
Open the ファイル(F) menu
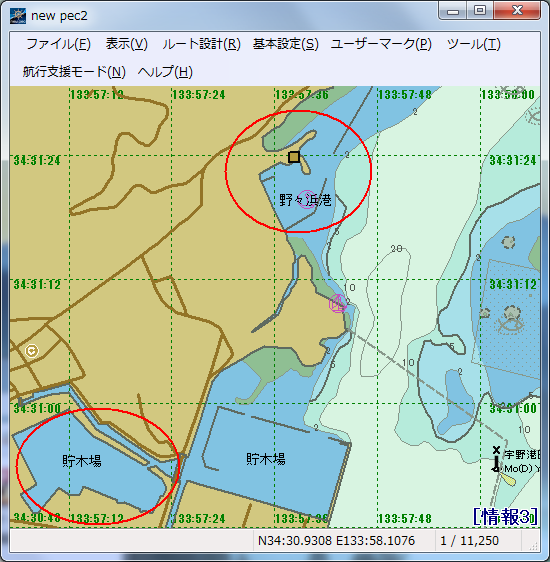pyautogui.click(x=58, y=44)
